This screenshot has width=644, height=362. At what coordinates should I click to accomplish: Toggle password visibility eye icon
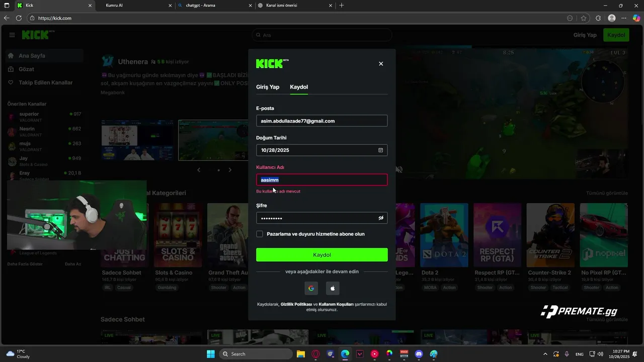click(x=381, y=218)
